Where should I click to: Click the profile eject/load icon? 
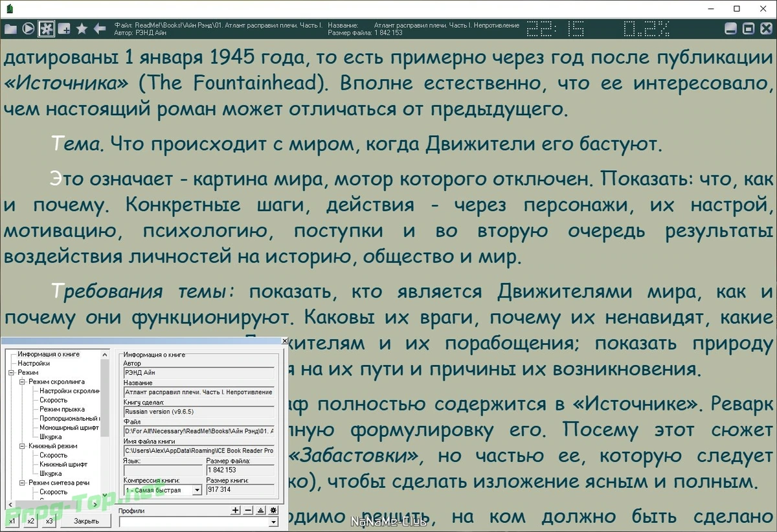coord(260,510)
